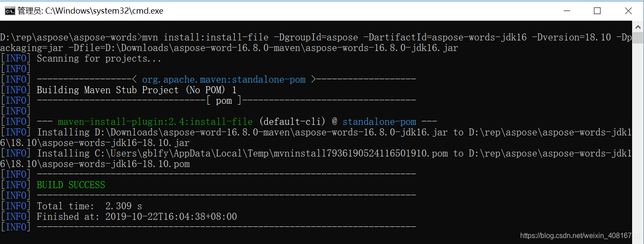This screenshot has width=644, height=244.
Task: Click 'aspose-words-jdk16-18.10.pom' path text
Action: click(x=116, y=164)
